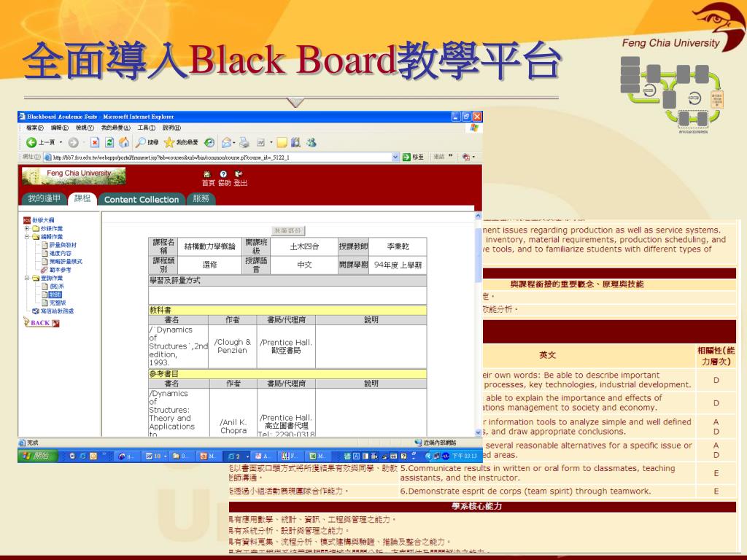Screen dimensions: 747x560
Task: Expand the 連結 links toolbar chevron
Action: (x=450, y=156)
